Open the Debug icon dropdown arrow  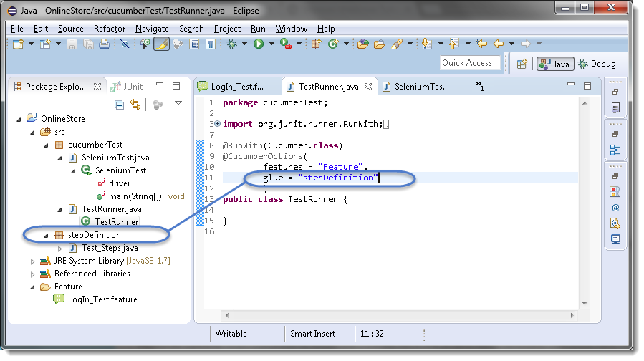tap(244, 44)
